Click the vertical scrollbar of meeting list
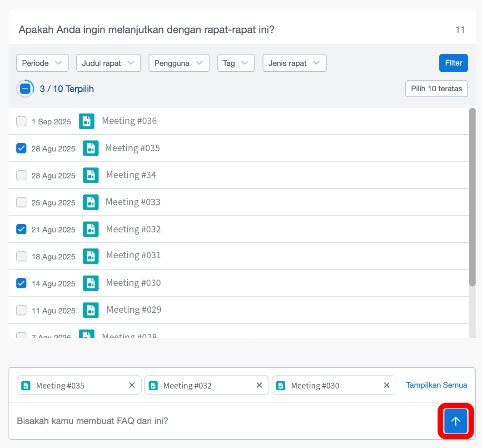The width and height of the screenshot is (482, 448). point(472,197)
